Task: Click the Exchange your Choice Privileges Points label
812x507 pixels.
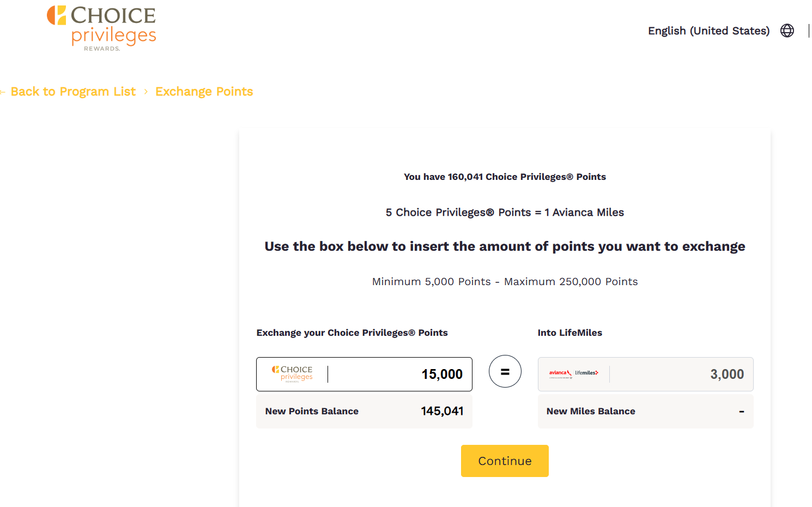Action: [x=352, y=332]
